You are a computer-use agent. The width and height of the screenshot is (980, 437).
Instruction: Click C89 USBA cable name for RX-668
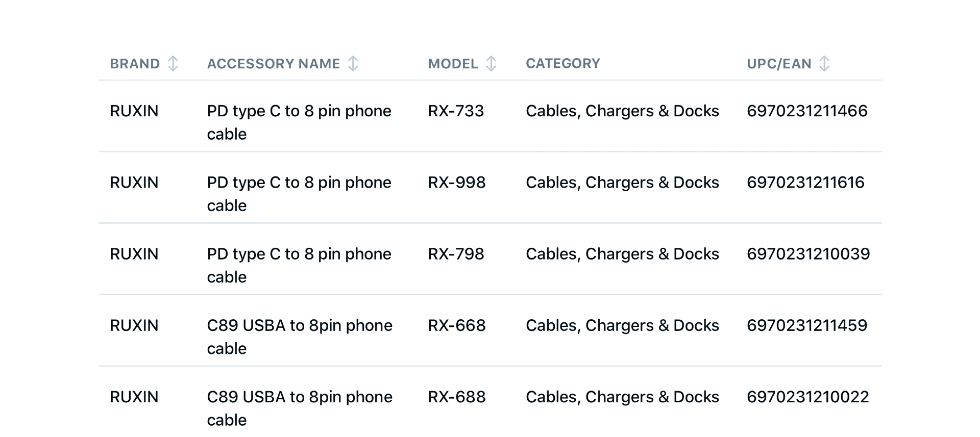(x=300, y=337)
